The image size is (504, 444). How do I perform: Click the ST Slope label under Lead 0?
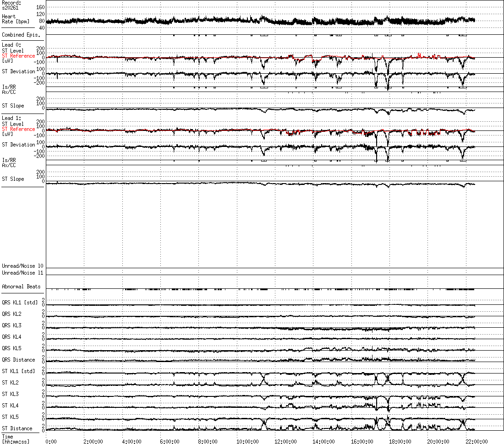click(13, 106)
